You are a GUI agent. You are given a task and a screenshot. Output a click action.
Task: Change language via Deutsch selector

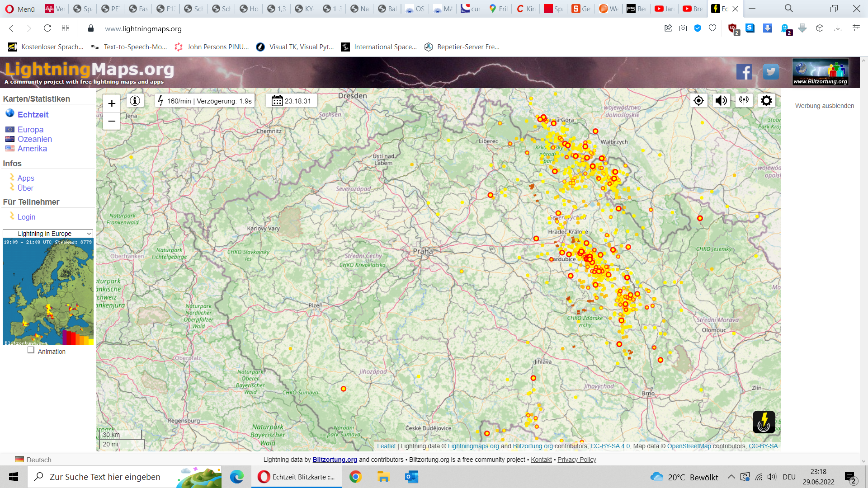tap(33, 460)
